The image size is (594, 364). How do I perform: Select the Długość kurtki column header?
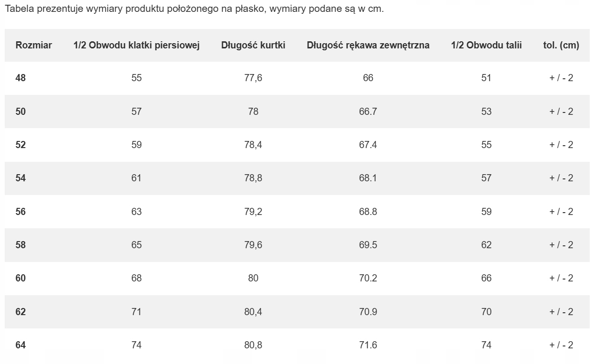pos(253,45)
